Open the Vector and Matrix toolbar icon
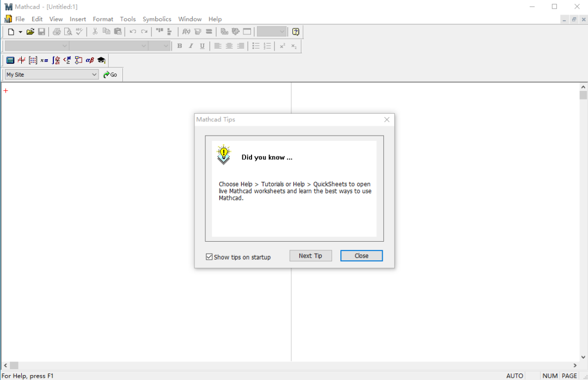Image resolution: width=588 pixels, height=380 pixels. tap(33, 60)
